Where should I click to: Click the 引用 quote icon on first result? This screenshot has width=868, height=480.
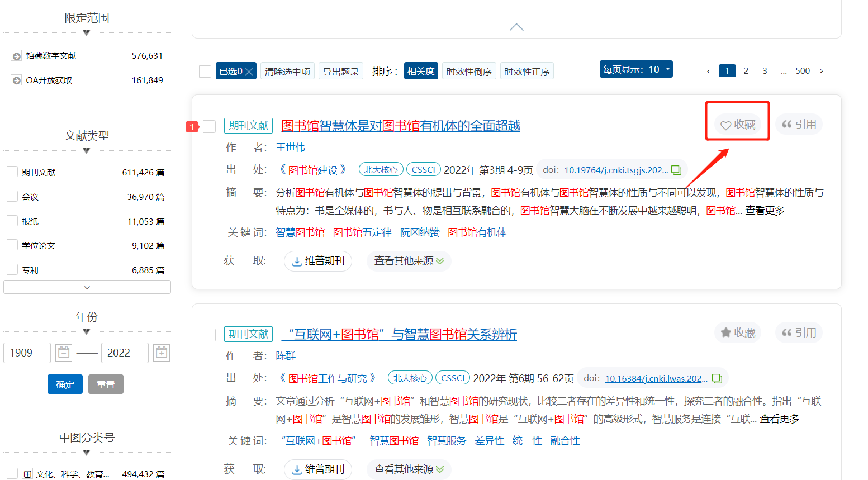[787, 125]
